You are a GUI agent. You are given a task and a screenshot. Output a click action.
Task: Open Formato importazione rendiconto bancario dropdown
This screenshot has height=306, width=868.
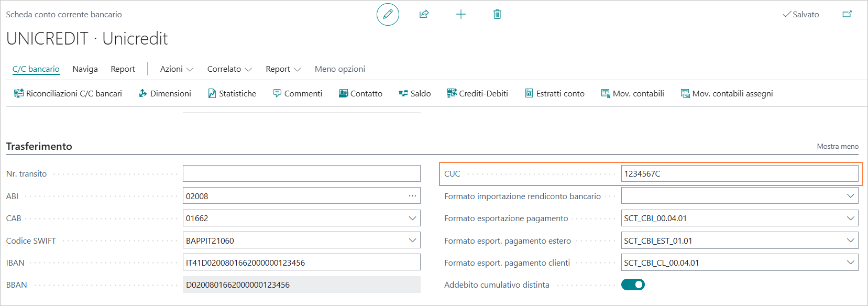tap(851, 196)
